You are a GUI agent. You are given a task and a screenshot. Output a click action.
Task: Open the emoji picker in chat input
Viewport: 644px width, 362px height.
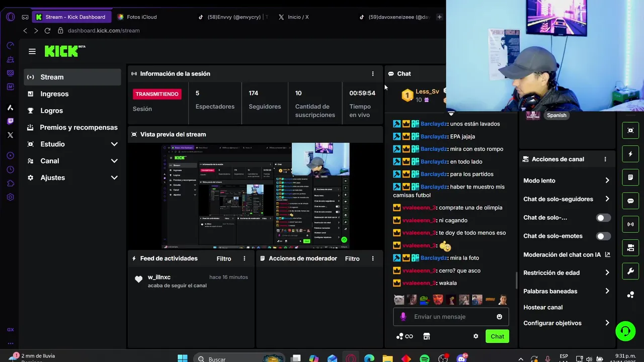(499, 317)
